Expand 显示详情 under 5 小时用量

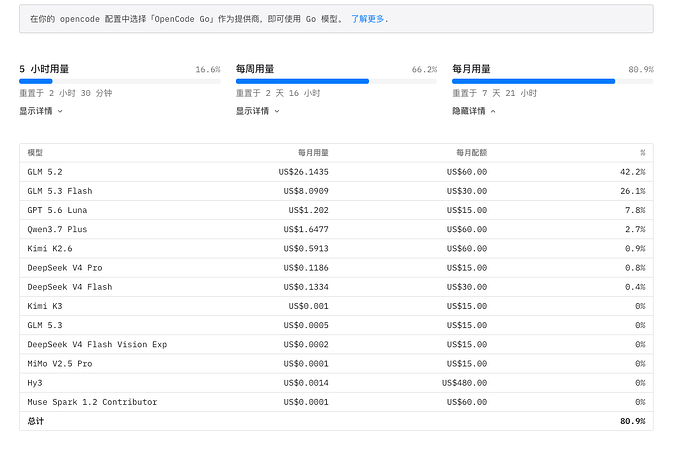[41, 111]
